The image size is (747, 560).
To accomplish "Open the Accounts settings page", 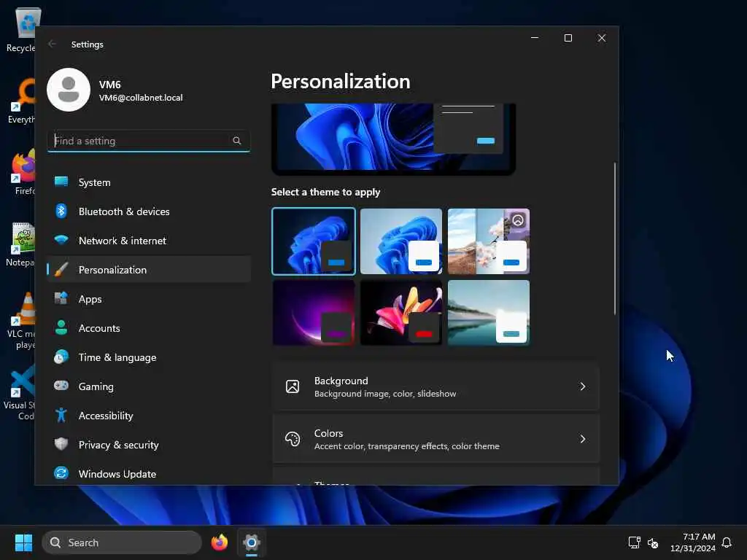I will tap(149, 328).
